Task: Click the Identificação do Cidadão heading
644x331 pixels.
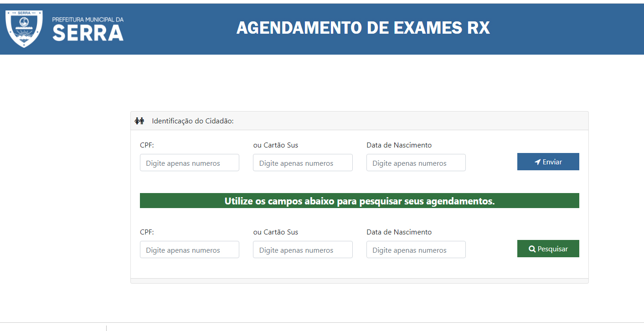Action: pyautogui.click(x=193, y=121)
